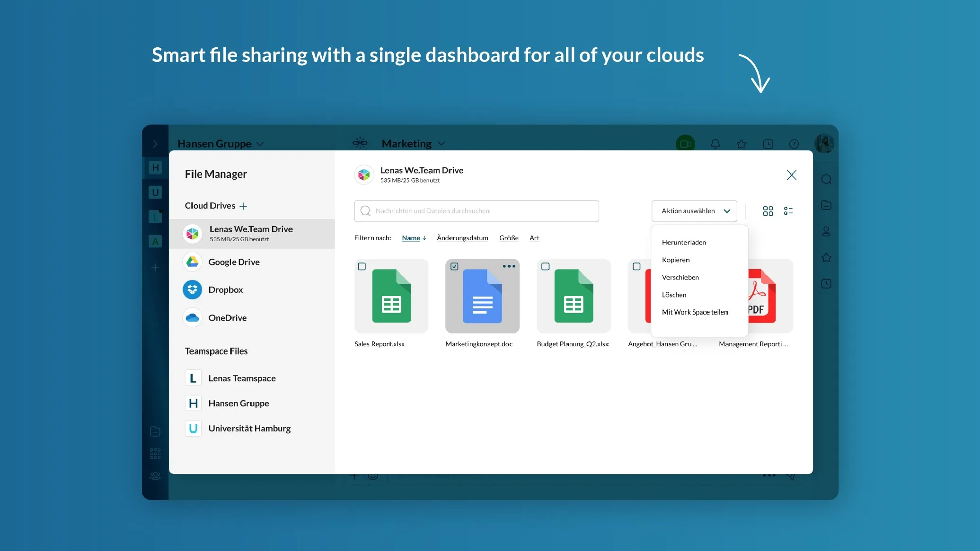This screenshot has height=551, width=980.
Task: Open the search icon in right rail
Action: click(826, 179)
